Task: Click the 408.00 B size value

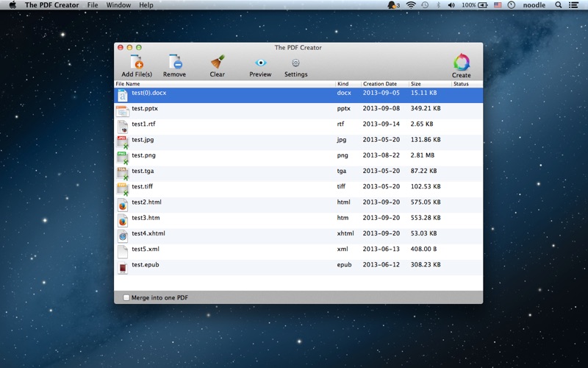Action: tap(423, 249)
